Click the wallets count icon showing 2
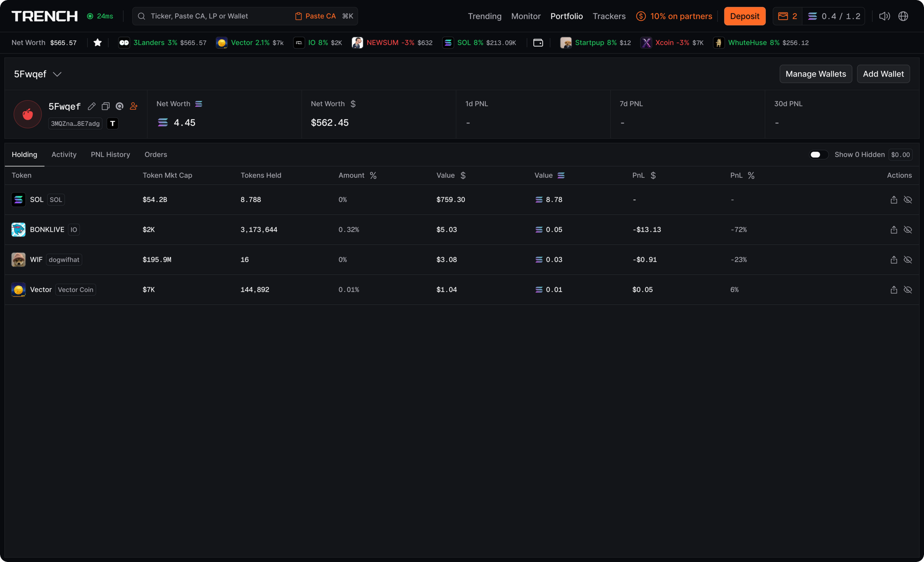Image resolution: width=924 pixels, height=562 pixels. point(787,16)
